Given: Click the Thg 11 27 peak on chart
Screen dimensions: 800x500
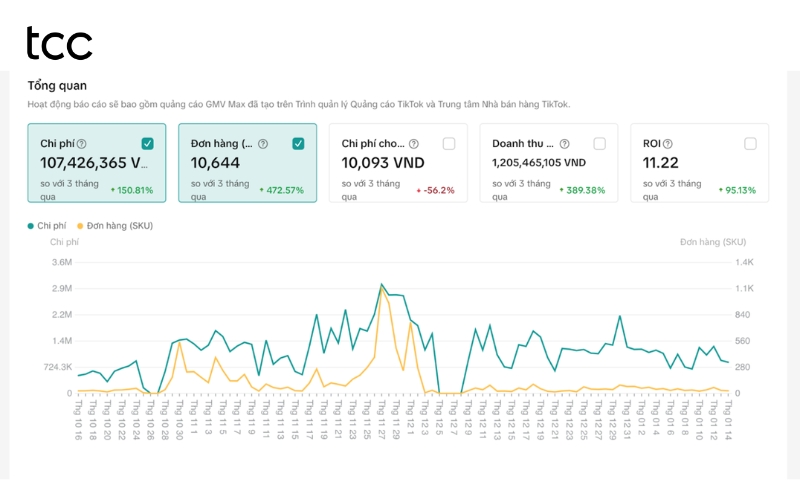Looking at the screenshot, I should tap(381, 285).
